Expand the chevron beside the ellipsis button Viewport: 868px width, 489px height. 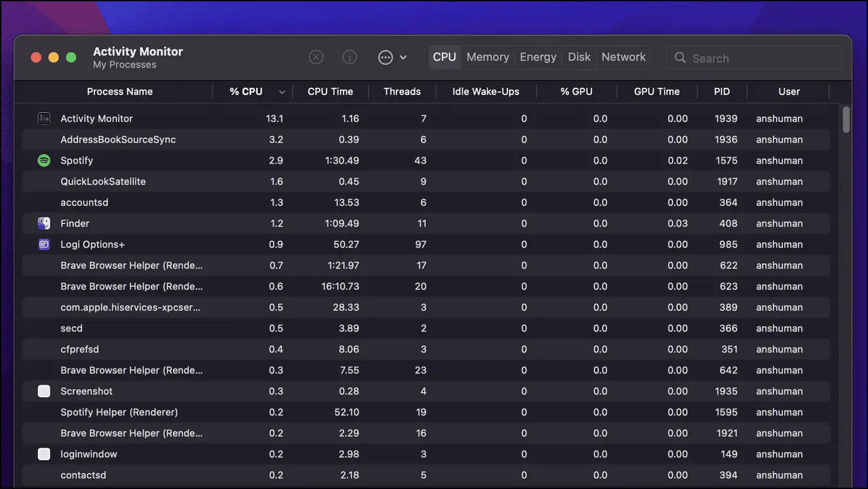403,57
